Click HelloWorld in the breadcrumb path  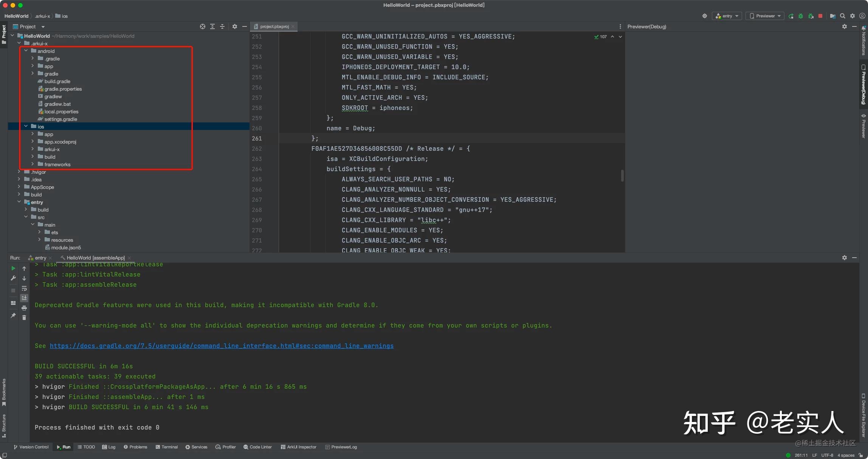(16, 16)
